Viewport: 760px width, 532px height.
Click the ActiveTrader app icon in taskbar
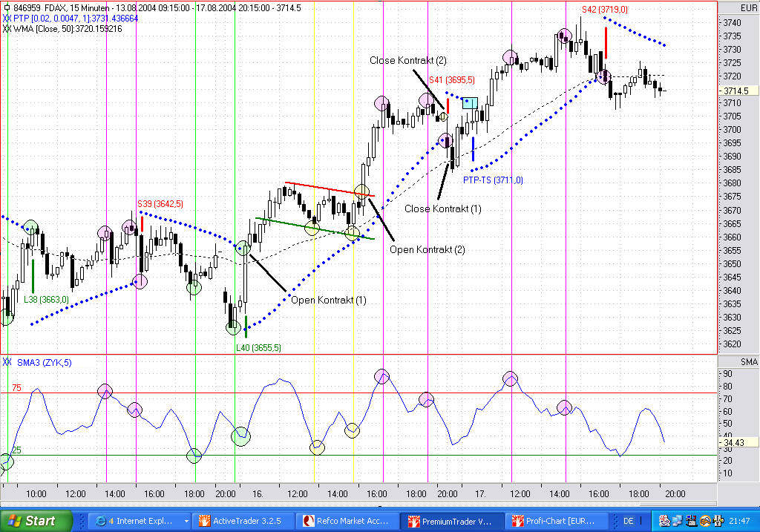[203, 521]
